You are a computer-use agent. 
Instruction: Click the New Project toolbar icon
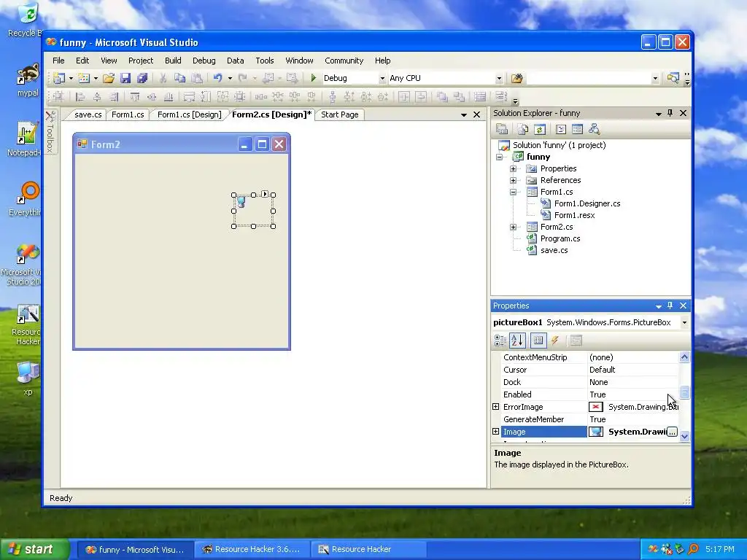pyautogui.click(x=59, y=78)
